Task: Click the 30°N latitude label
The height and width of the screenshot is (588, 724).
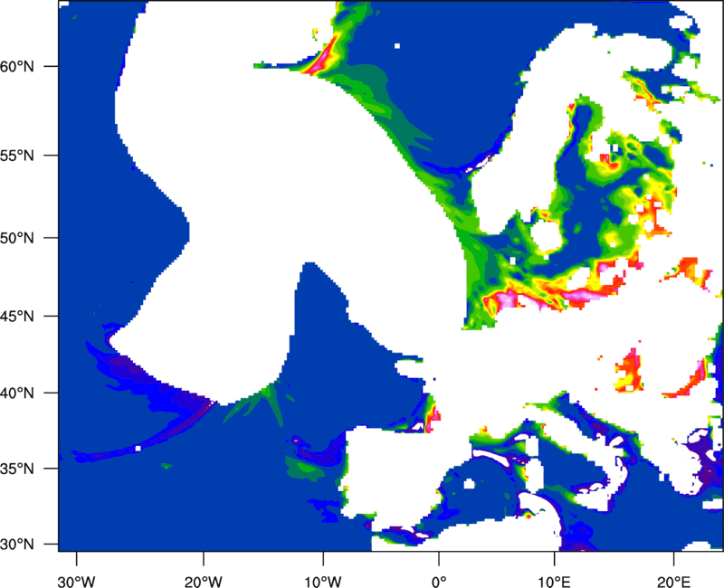Action: pyautogui.click(x=17, y=545)
